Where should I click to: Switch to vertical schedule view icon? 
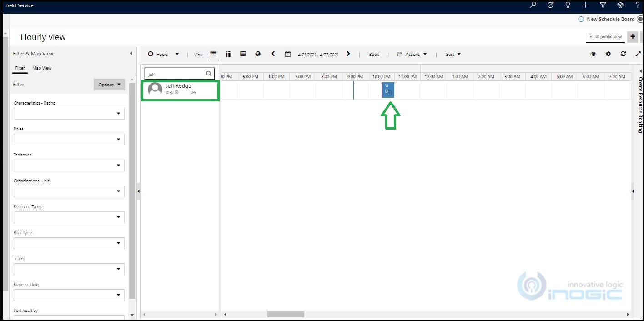tap(229, 54)
